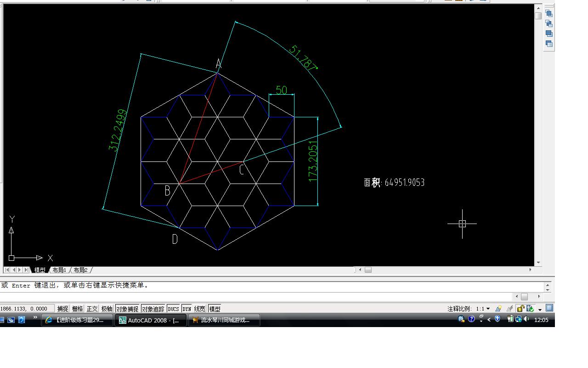Image resolution: width=588 pixels, height=368 pixels.
Task: Click the IME language bar help icon
Action: (x=471, y=319)
